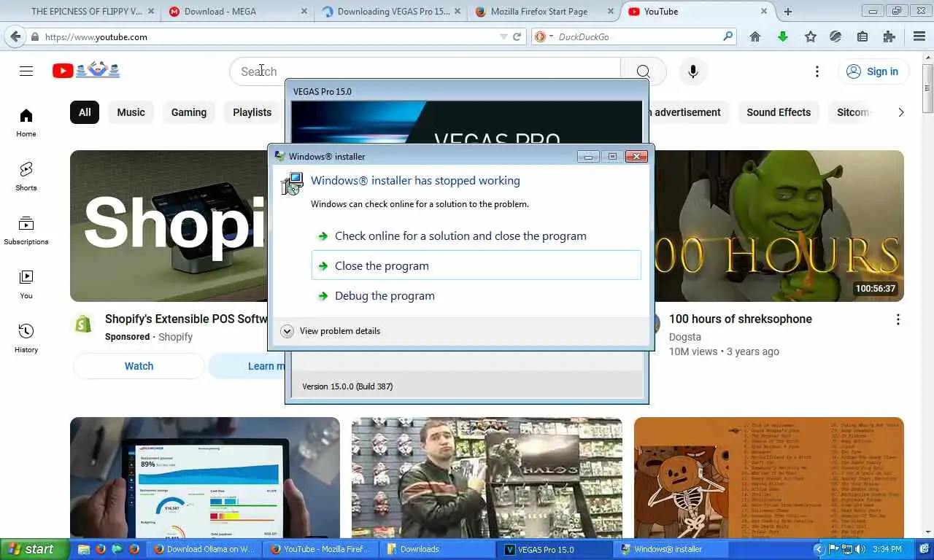Open URL bar history dropdown
934x560 pixels.
pos(503,36)
